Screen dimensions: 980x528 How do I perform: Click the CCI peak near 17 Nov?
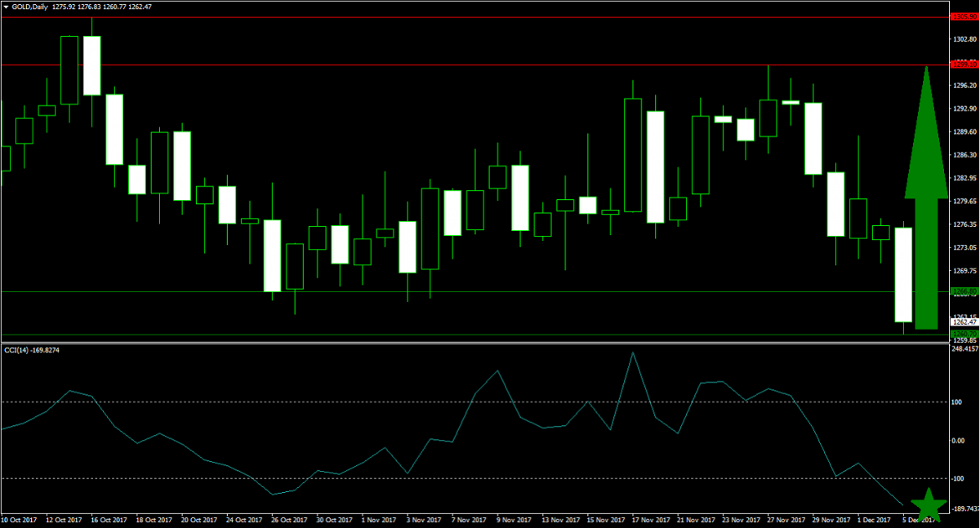[x=633, y=353]
